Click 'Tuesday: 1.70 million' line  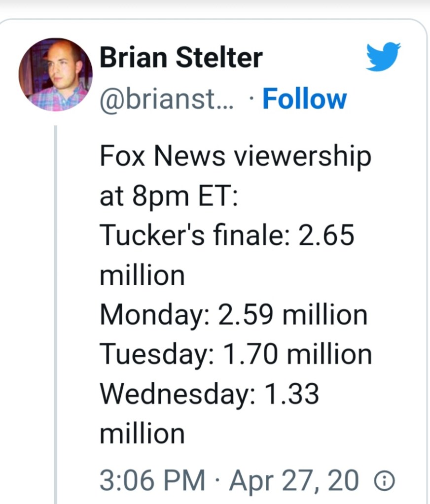coord(235,355)
